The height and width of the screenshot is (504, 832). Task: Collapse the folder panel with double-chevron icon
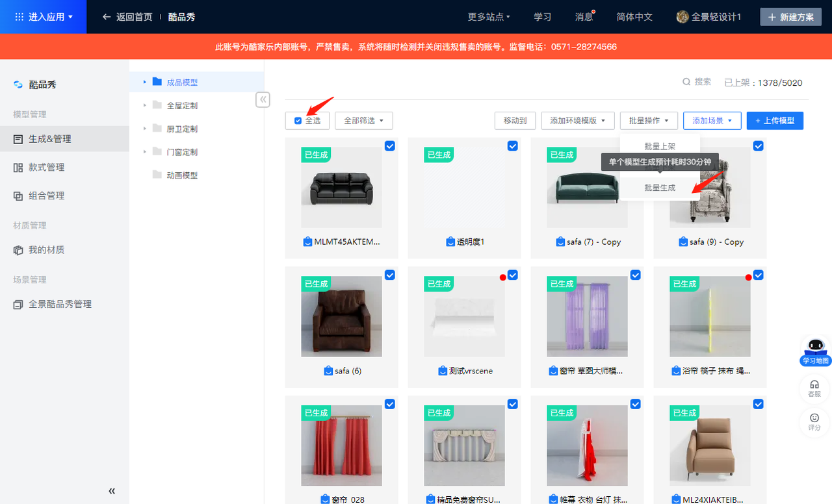[263, 99]
